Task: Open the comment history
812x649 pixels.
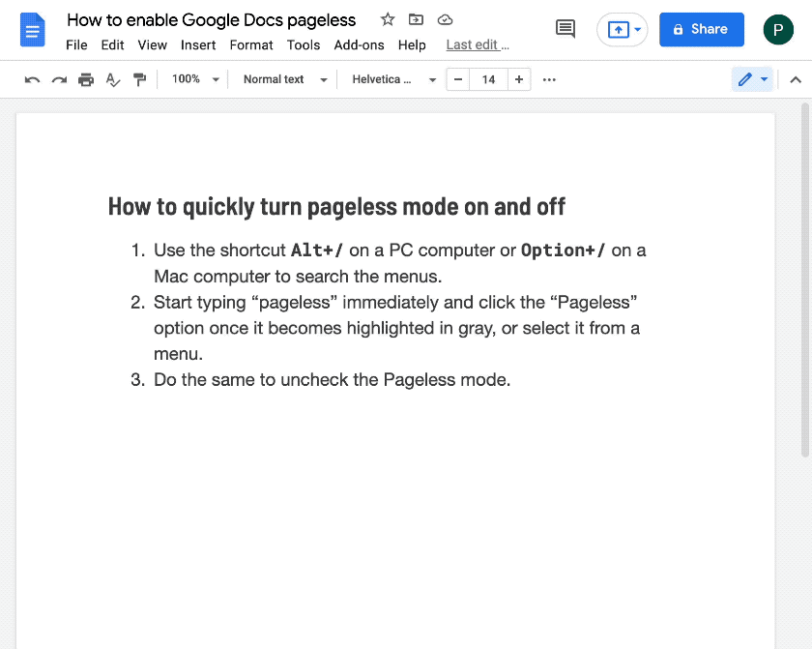Action: pos(565,29)
